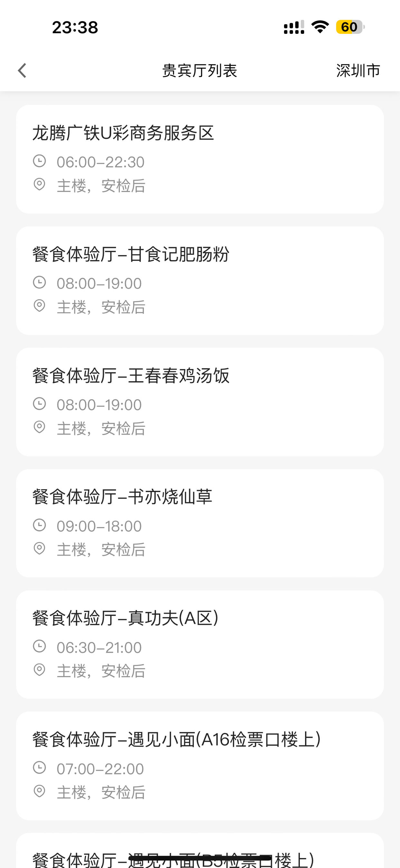
Task: Tap the 06:30-21:00 hours of 真功夫
Action: coord(99,647)
